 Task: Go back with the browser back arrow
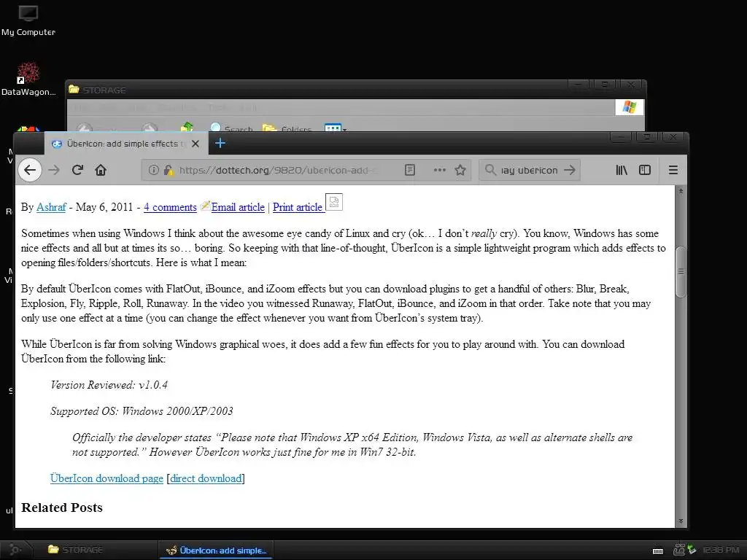(x=29, y=170)
